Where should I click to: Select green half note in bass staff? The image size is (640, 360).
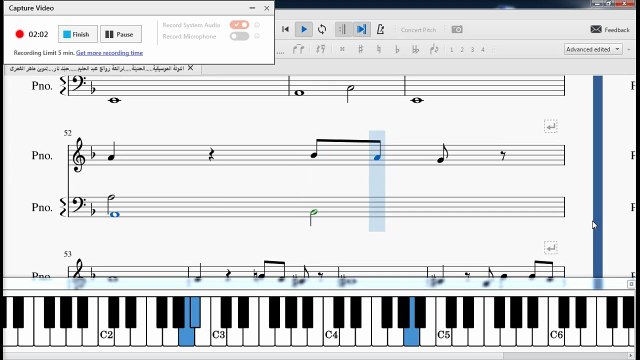point(313,213)
